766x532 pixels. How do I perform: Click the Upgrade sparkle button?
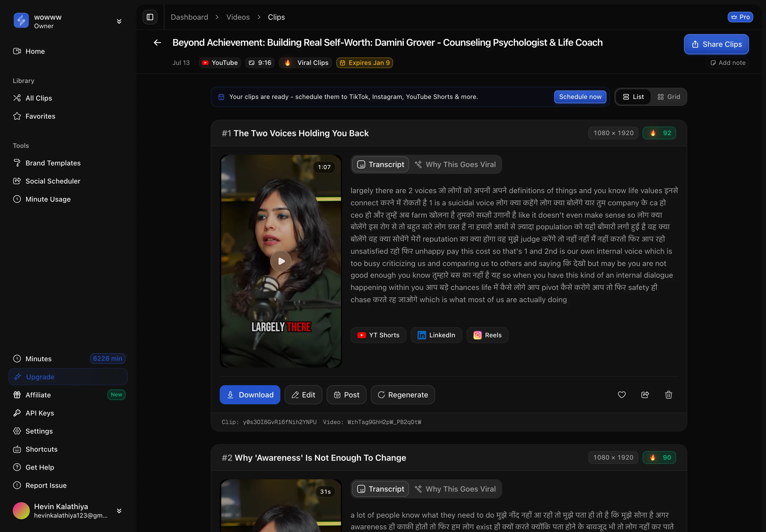[68, 377]
